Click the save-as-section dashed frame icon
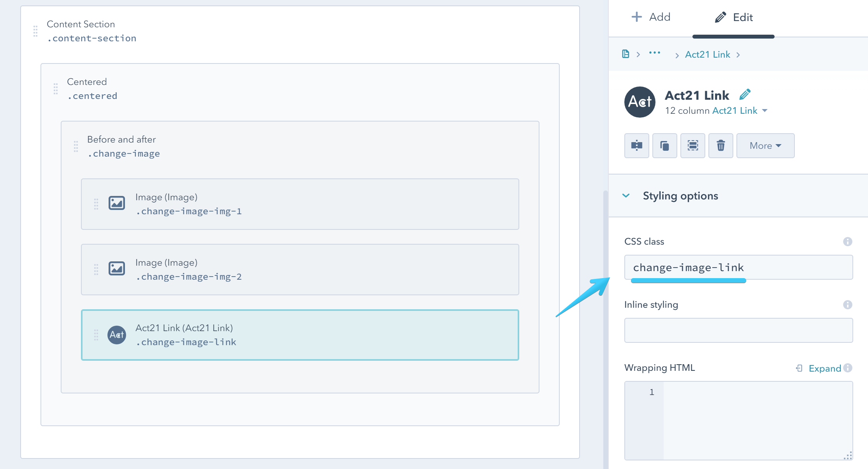 (692, 146)
